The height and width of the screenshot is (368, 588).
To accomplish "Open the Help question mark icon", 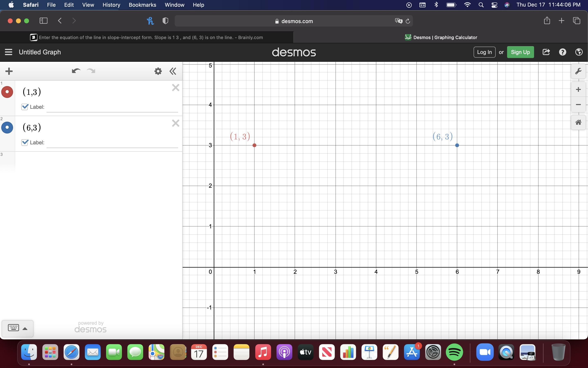I will tap(562, 52).
